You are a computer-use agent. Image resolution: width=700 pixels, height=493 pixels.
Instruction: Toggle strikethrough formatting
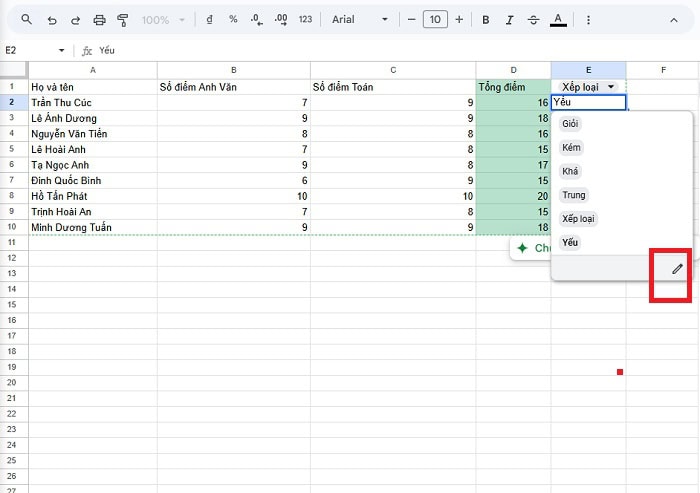click(x=532, y=19)
